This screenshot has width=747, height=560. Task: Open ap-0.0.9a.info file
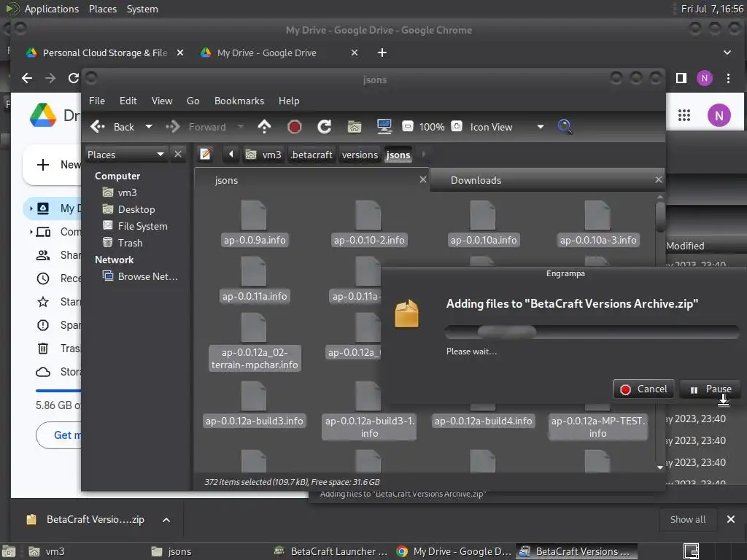pos(255,223)
